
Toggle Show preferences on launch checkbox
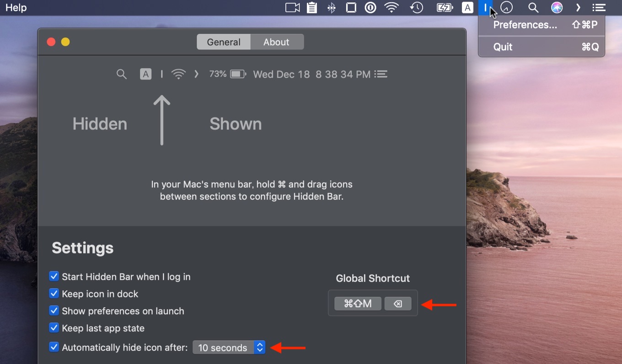54,311
